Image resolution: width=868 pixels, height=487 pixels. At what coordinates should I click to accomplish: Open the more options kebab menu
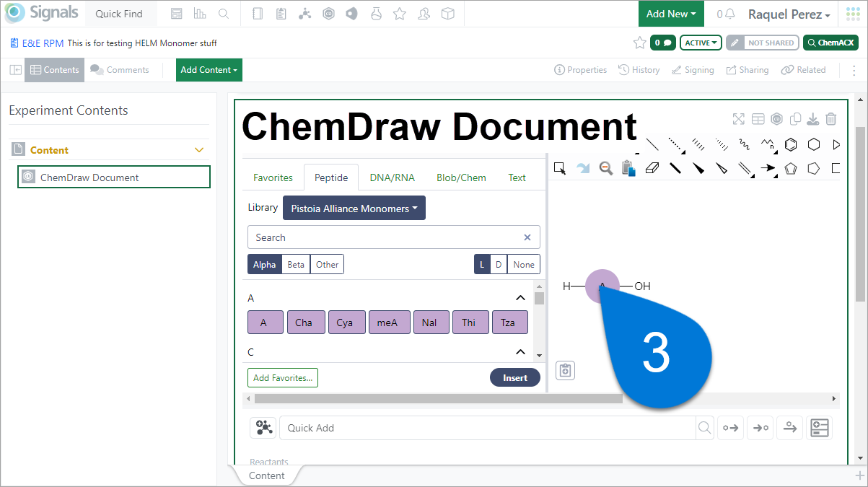[855, 70]
